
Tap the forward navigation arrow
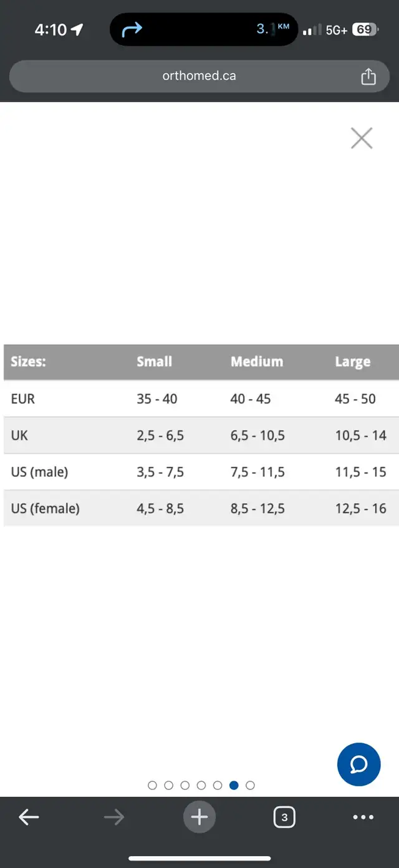[113, 817]
